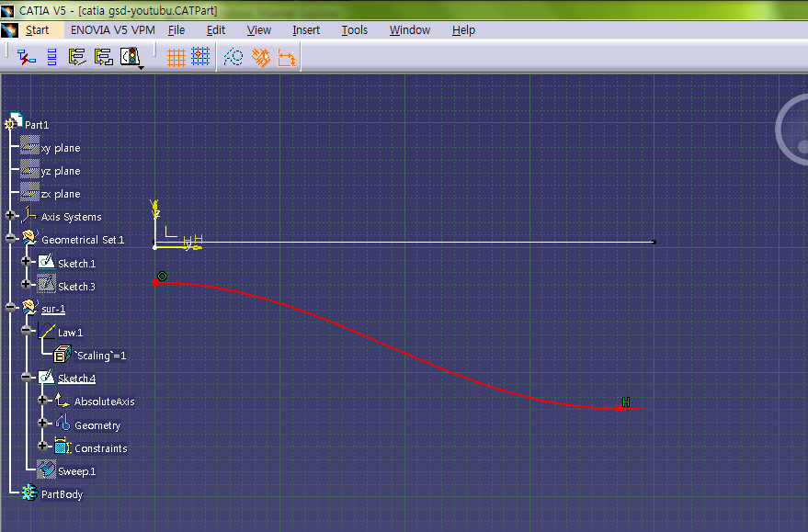This screenshot has width=808, height=532.
Task: Click the red spline curve endpoint marked H
Action: [620, 408]
